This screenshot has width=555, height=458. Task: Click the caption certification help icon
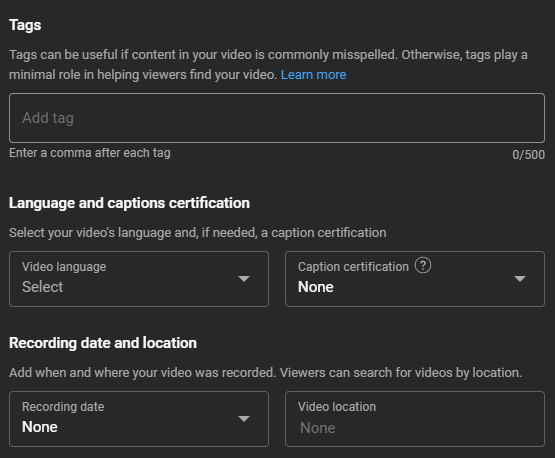[423, 265]
